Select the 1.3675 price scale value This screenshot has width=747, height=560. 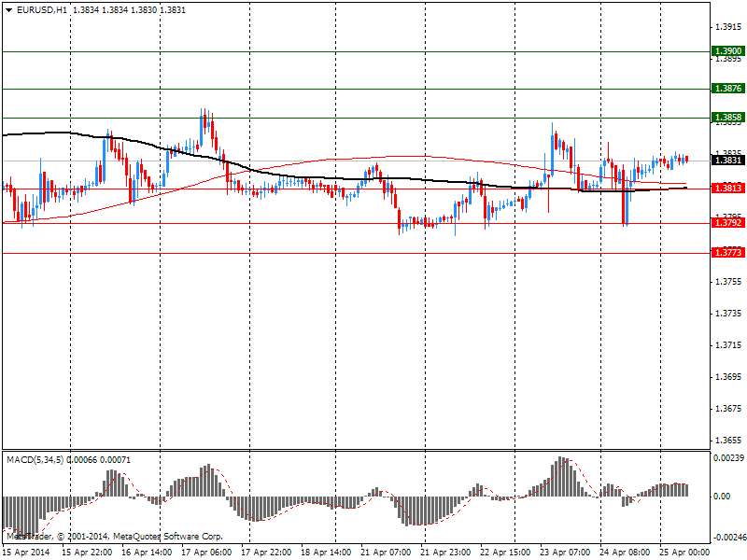click(728, 409)
